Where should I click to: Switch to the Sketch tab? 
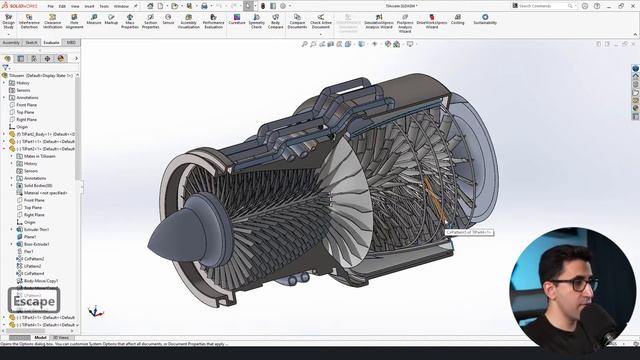(31, 42)
